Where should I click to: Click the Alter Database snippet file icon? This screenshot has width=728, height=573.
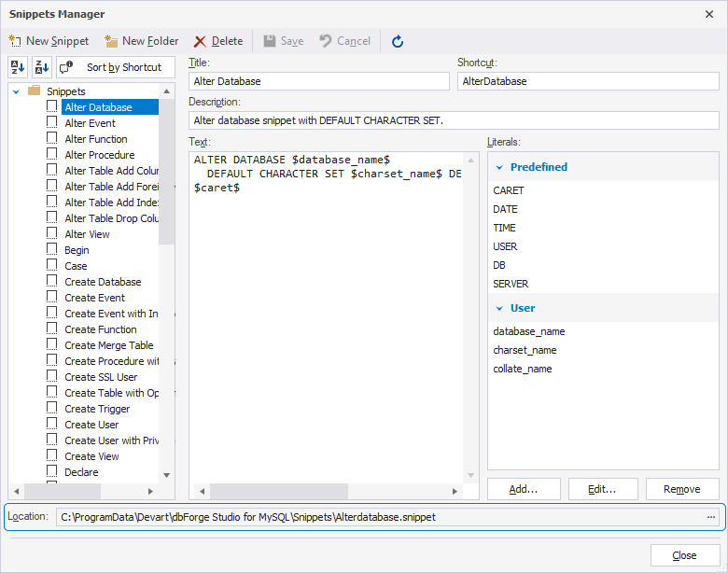pyautogui.click(x=52, y=106)
